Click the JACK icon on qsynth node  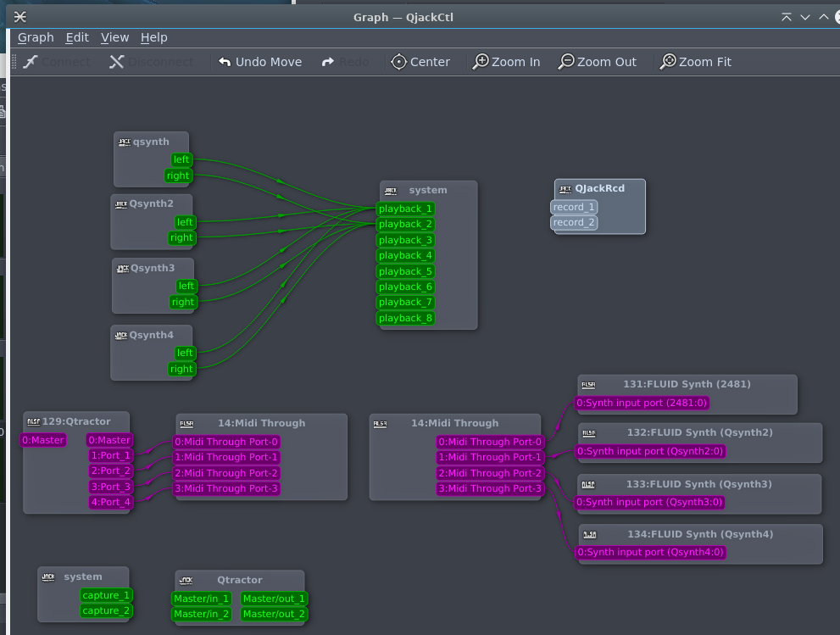tap(125, 142)
